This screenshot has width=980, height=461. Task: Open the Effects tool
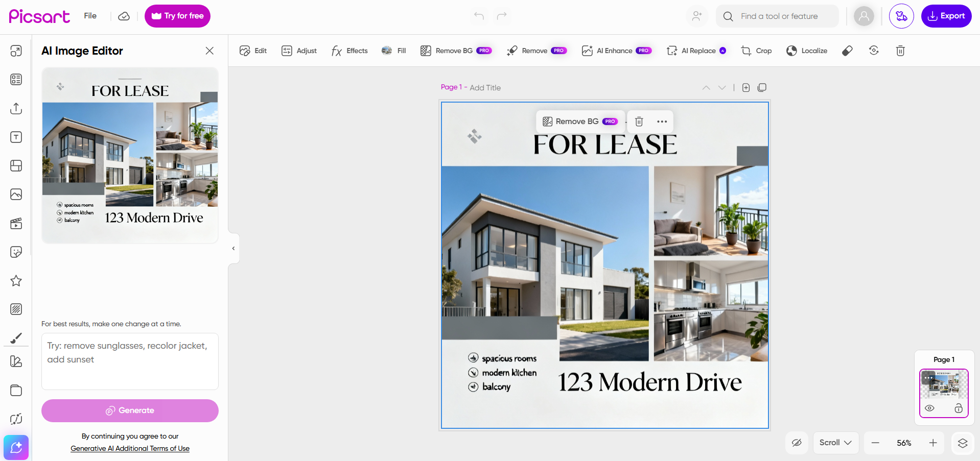coord(349,51)
